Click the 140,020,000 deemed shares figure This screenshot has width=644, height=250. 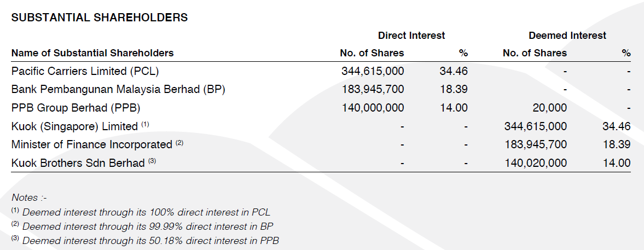point(535,163)
